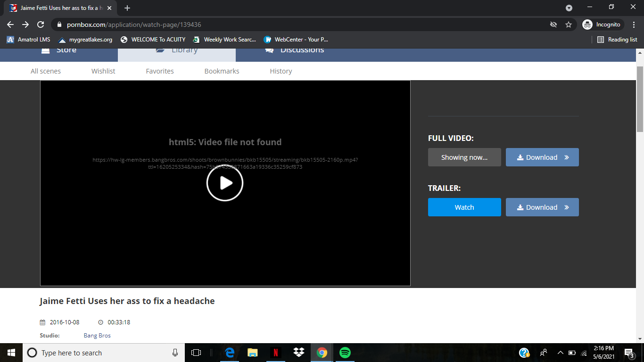644x362 pixels.
Task: Open the Bang Bros studio link
Action: pos(97,336)
